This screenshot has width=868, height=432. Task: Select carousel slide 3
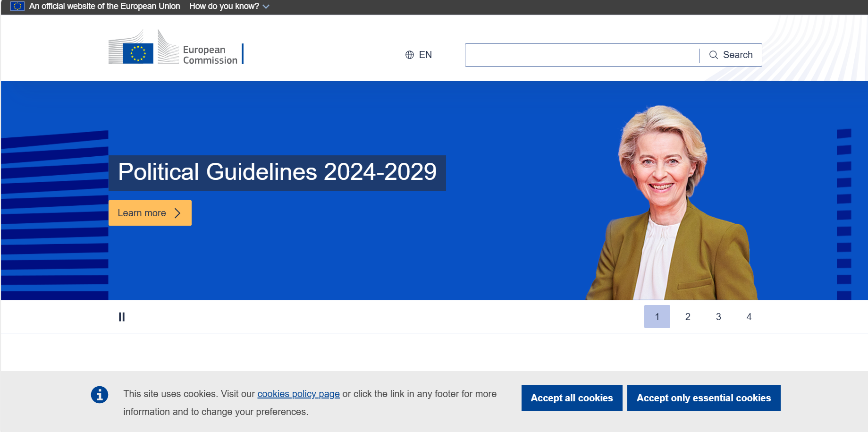pos(718,316)
